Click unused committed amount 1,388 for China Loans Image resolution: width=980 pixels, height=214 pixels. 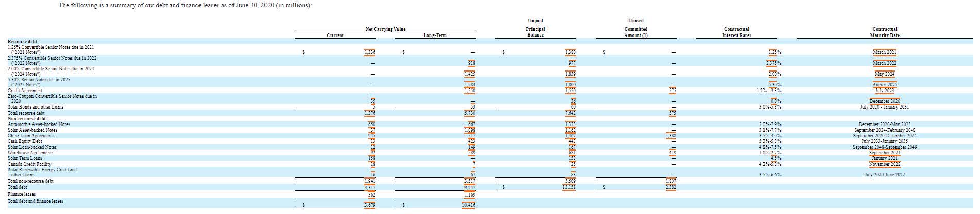point(671,136)
